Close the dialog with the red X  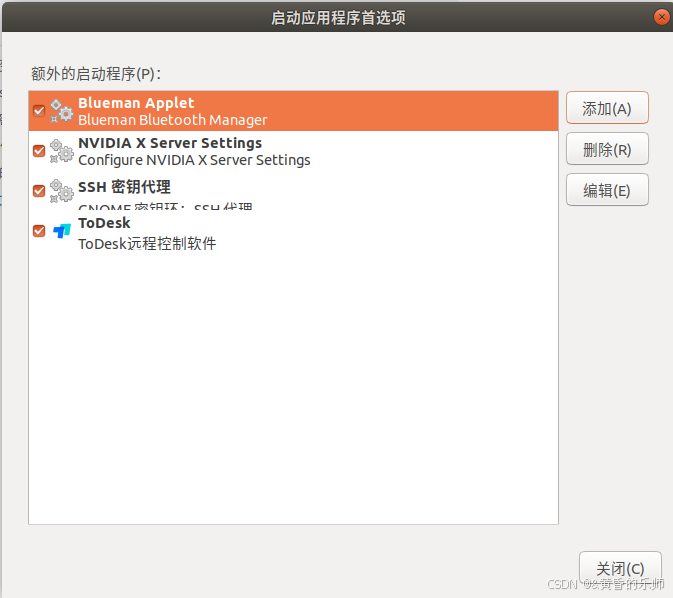[x=661, y=17]
